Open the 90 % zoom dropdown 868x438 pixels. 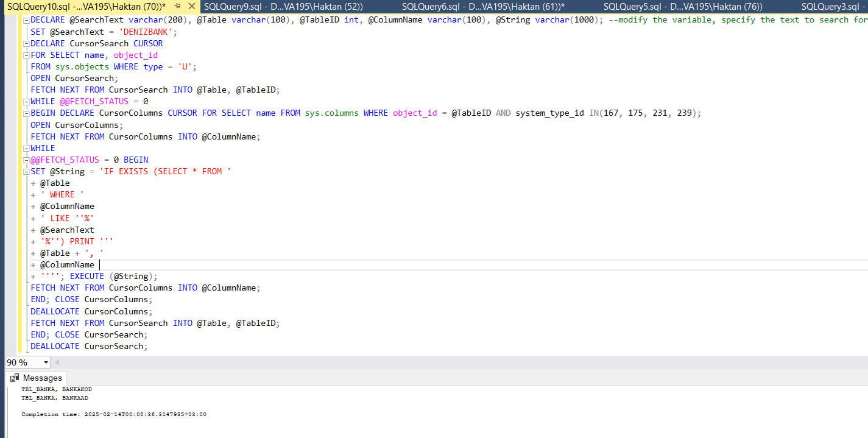[46, 362]
